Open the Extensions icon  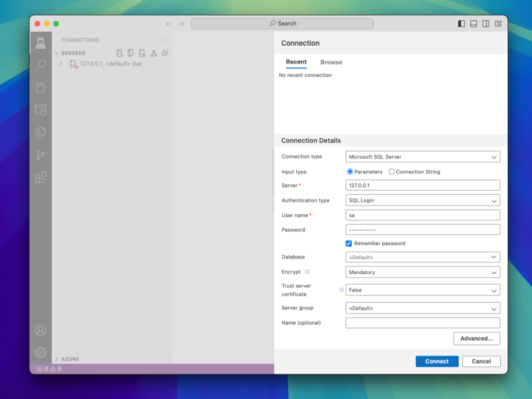41,178
